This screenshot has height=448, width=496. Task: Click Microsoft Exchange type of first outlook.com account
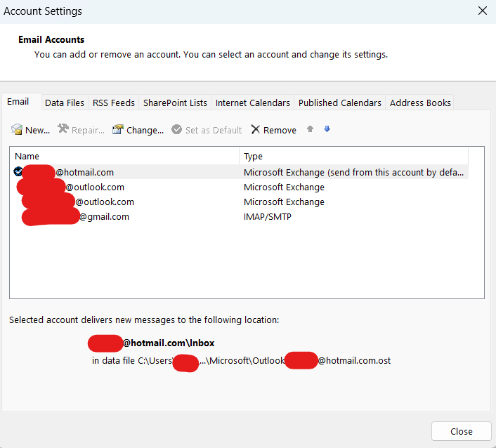point(284,187)
